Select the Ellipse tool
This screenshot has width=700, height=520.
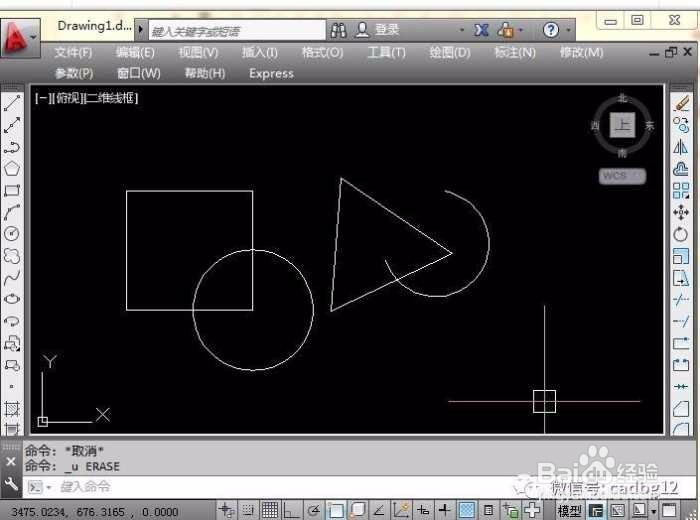click(12, 299)
